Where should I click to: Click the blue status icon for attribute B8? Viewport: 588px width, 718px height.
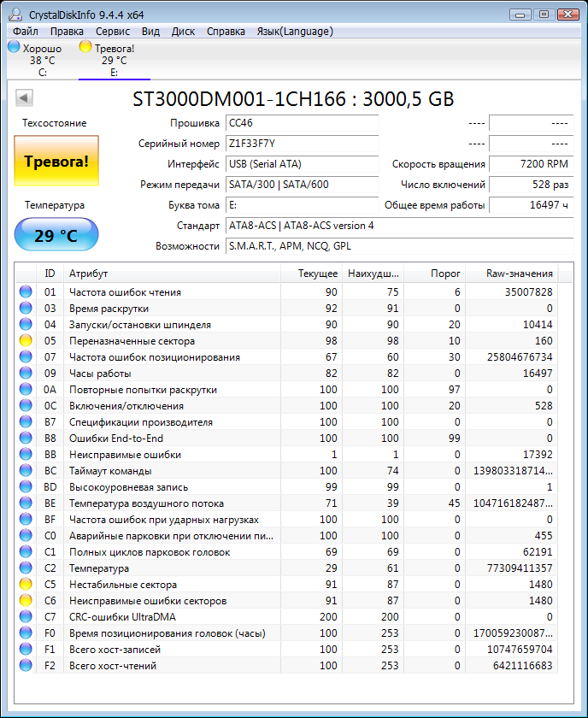[x=26, y=438]
